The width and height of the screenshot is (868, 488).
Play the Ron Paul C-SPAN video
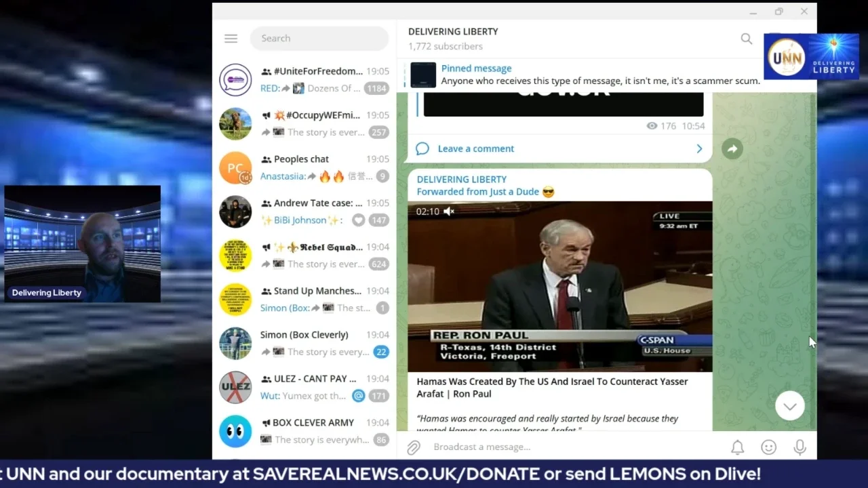tap(559, 287)
